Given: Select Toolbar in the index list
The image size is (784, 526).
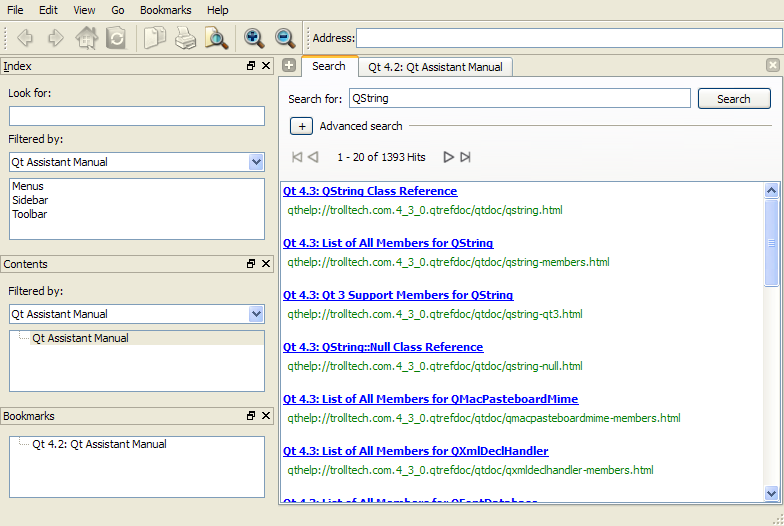Looking at the screenshot, I should tap(30, 214).
